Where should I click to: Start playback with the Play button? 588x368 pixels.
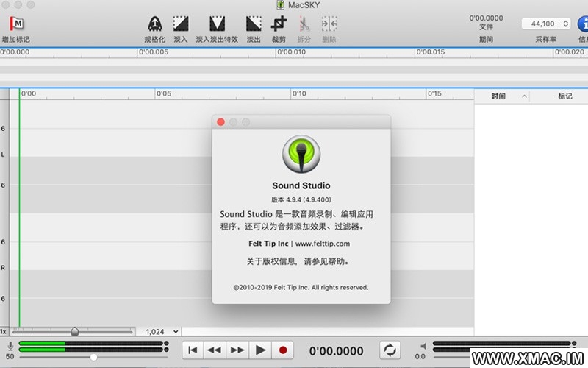(260, 350)
